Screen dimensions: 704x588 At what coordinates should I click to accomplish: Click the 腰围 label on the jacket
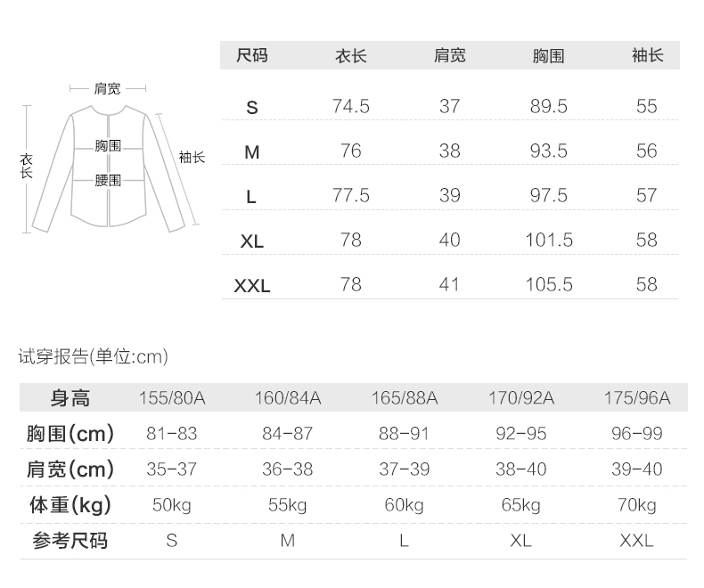click(x=108, y=180)
